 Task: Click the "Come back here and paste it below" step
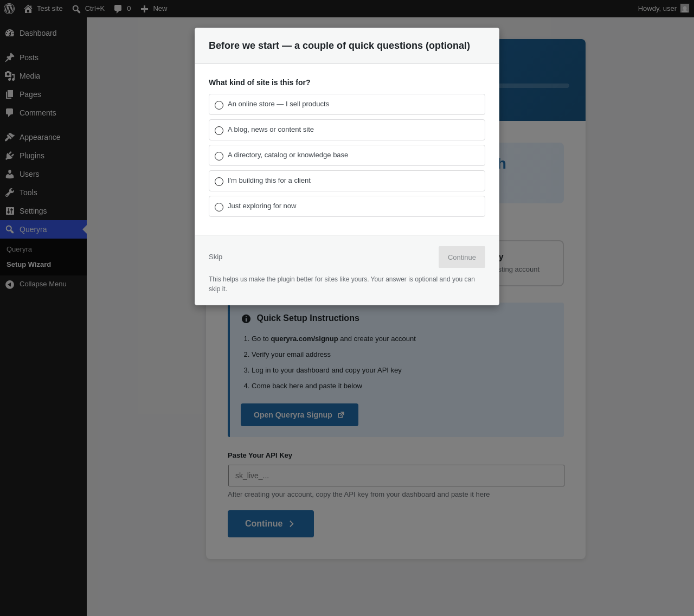tap(307, 386)
